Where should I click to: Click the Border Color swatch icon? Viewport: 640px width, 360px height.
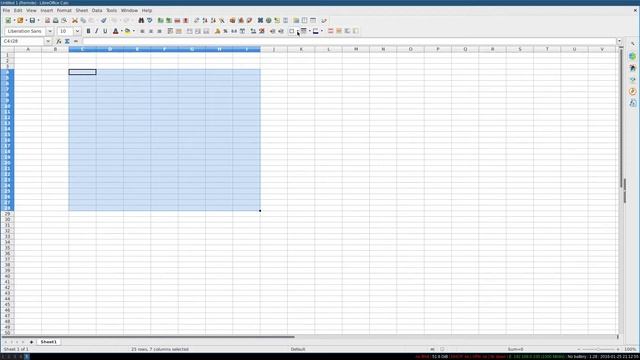point(316,31)
